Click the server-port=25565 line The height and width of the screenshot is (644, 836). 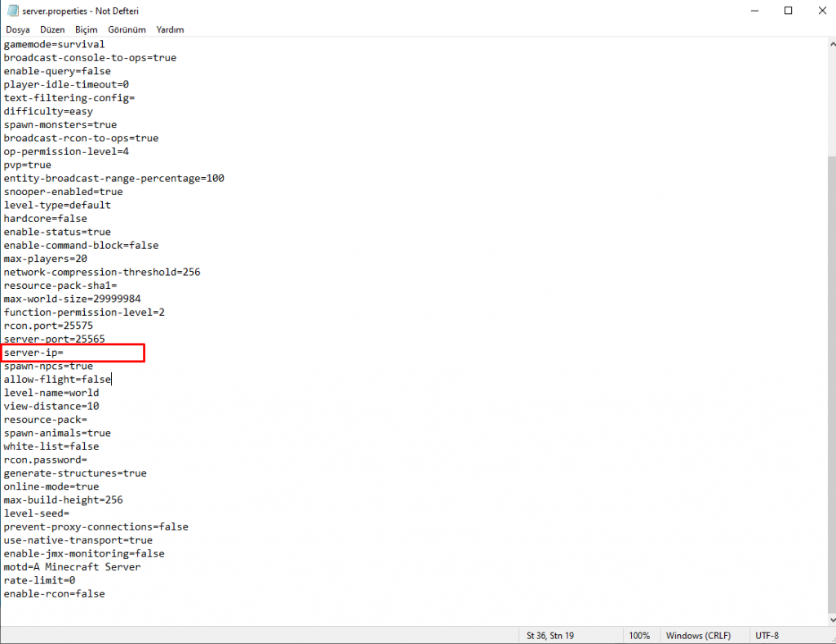click(54, 339)
